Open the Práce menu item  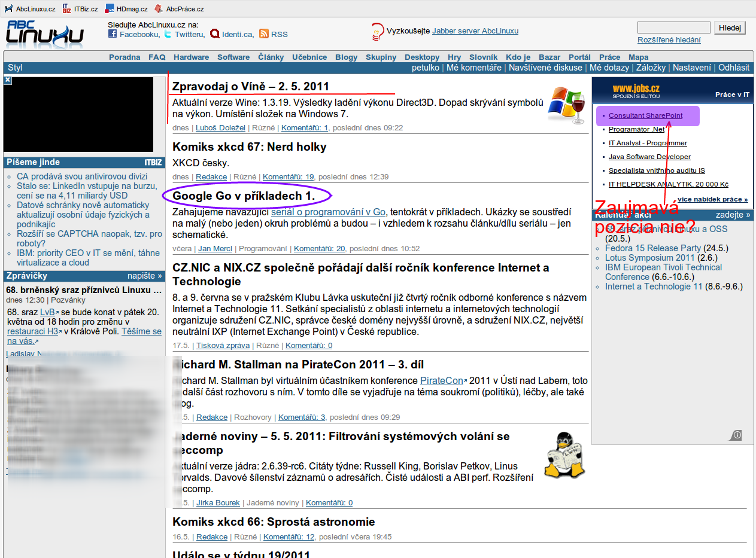click(610, 57)
